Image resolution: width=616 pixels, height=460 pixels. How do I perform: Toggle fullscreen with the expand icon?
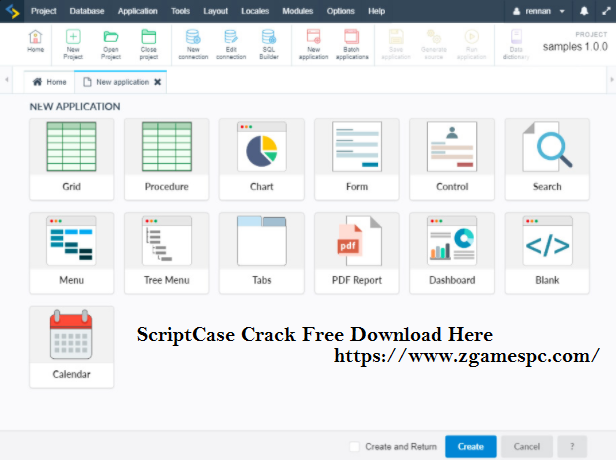click(x=606, y=11)
